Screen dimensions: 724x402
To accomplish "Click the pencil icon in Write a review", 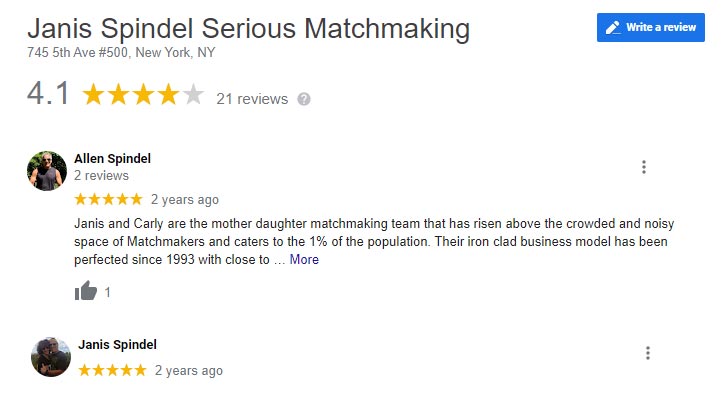I will 613,28.
